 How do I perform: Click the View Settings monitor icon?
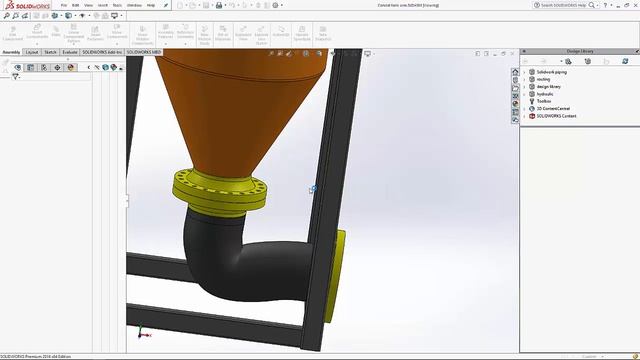(115, 16)
